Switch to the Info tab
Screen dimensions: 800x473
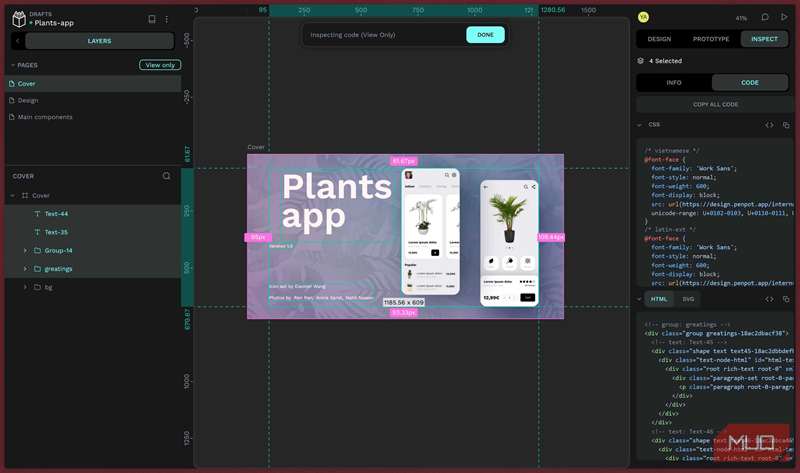click(674, 83)
